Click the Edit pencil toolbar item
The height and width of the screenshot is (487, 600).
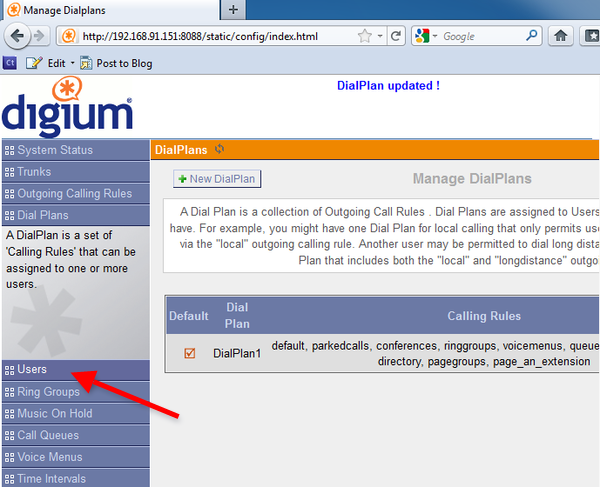pos(45,63)
